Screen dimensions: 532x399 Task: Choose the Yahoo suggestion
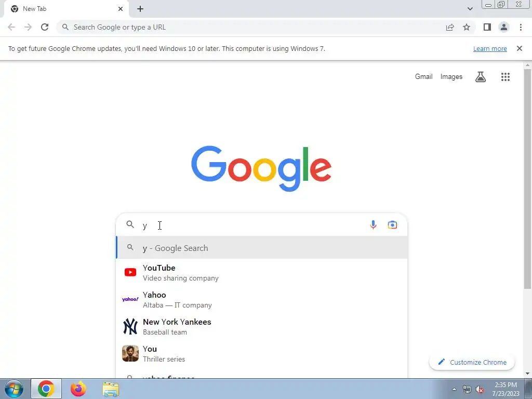[x=262, y=300]
